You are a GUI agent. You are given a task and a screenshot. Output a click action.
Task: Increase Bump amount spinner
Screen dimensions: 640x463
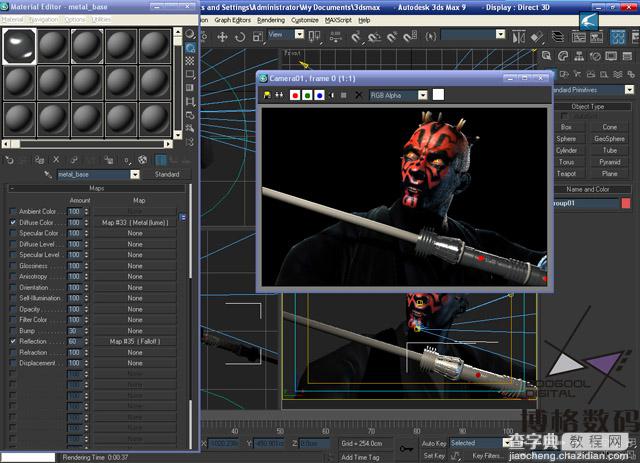[86, 329]
